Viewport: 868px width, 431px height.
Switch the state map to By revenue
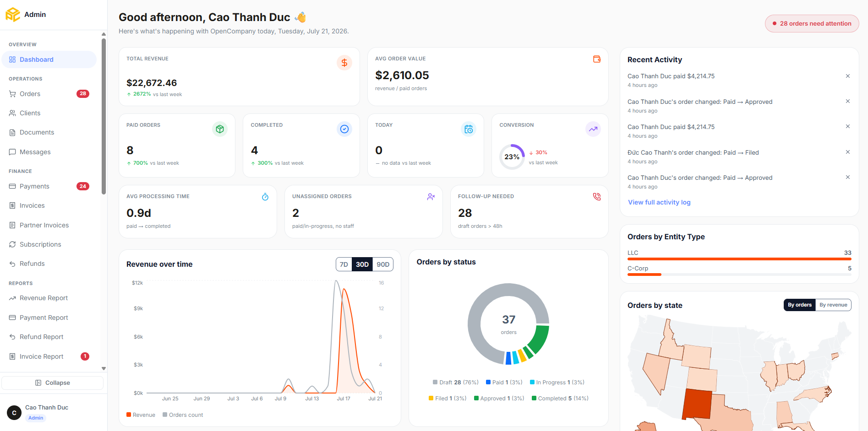click(833, 305)
